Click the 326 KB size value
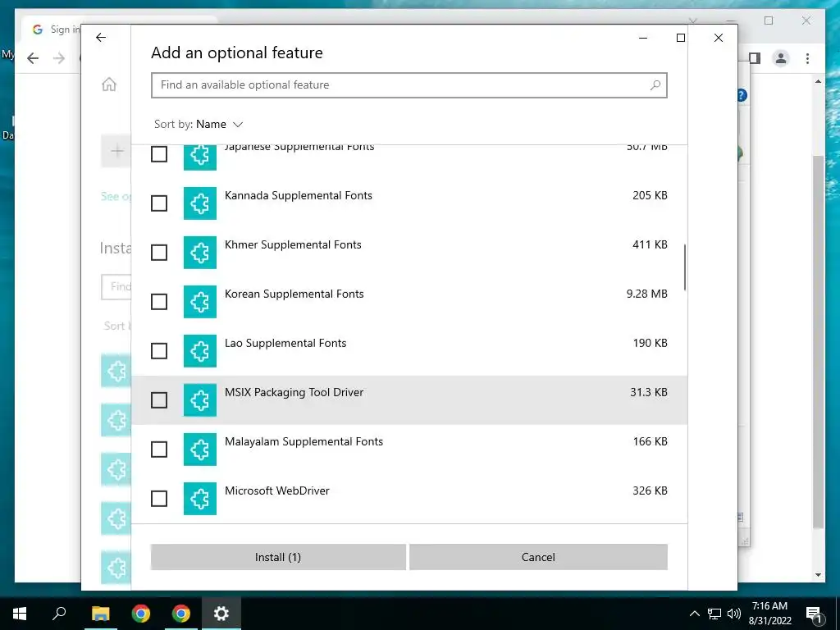This screenshot has width=840, height=630. click(650, 491)
